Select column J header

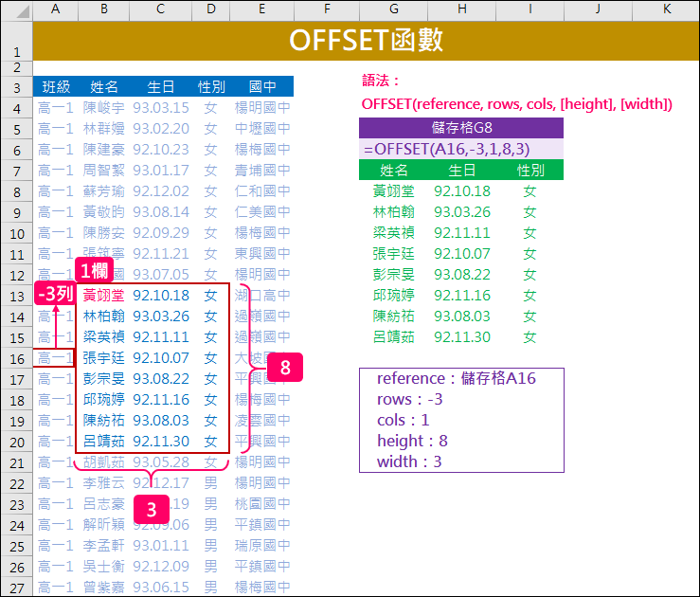[x=599, y=9]
